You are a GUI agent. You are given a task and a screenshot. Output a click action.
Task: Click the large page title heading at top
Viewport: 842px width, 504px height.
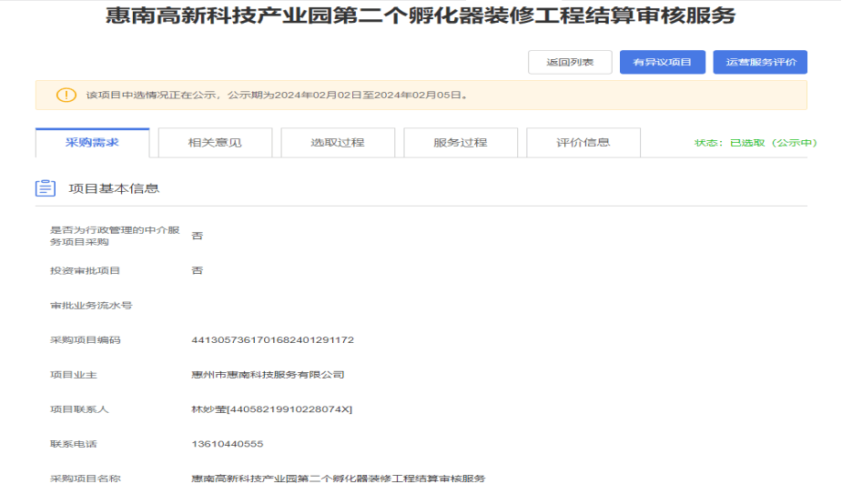421,17
